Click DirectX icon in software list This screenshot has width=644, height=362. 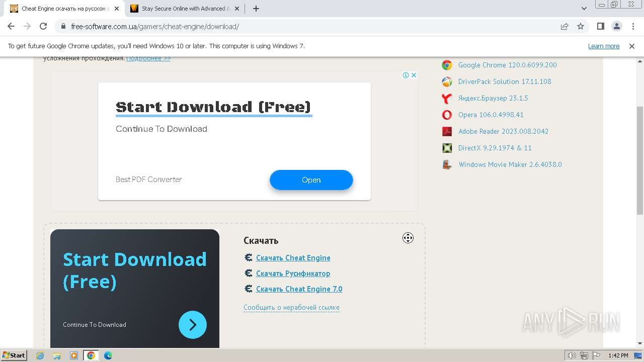[x=447, y=148]
